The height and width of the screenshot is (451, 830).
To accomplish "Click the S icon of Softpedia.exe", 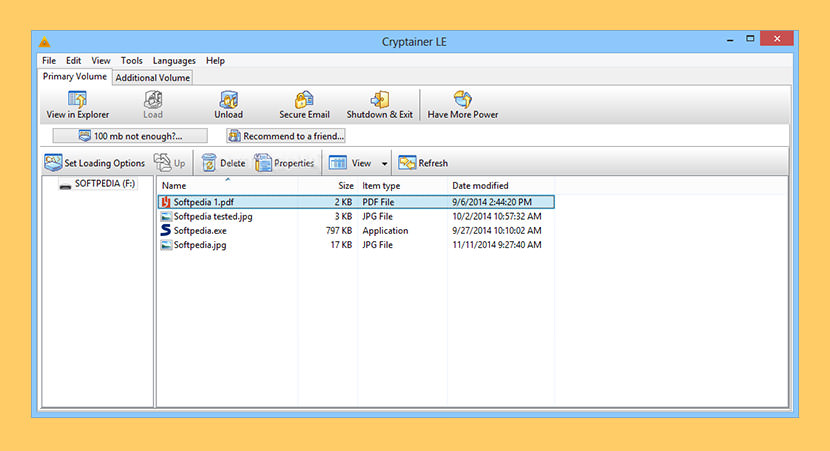I will click(x=166, y=230).
